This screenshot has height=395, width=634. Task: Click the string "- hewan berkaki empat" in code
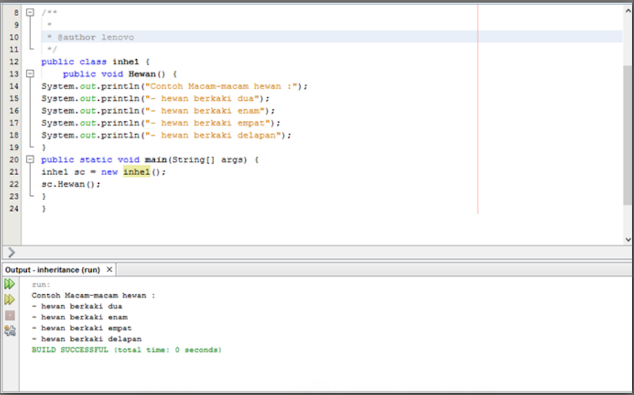(x=207, y=123)
